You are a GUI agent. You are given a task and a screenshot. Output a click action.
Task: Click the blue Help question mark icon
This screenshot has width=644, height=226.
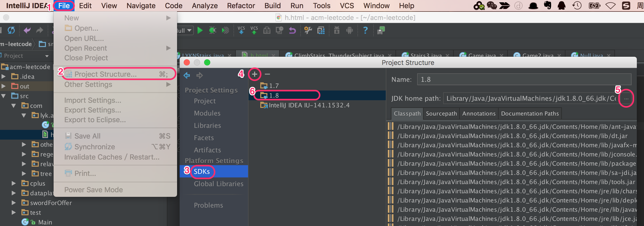pyautogui.click(x=365, y=30)
